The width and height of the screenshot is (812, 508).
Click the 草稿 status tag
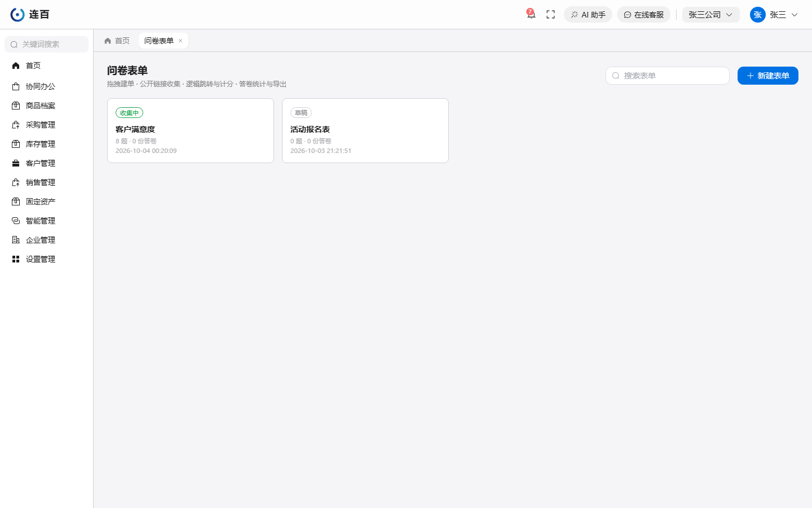point(301,113)
